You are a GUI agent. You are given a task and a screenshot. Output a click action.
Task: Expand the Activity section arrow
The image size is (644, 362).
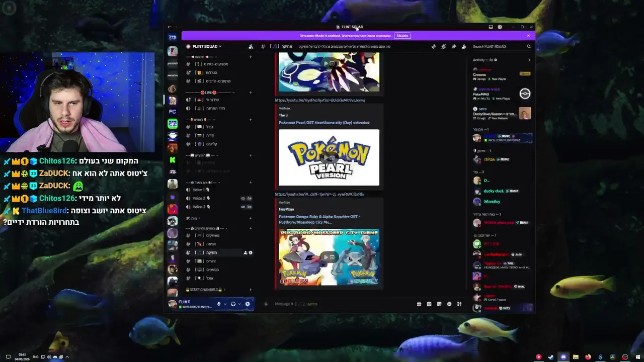click(x=529, y=60)
